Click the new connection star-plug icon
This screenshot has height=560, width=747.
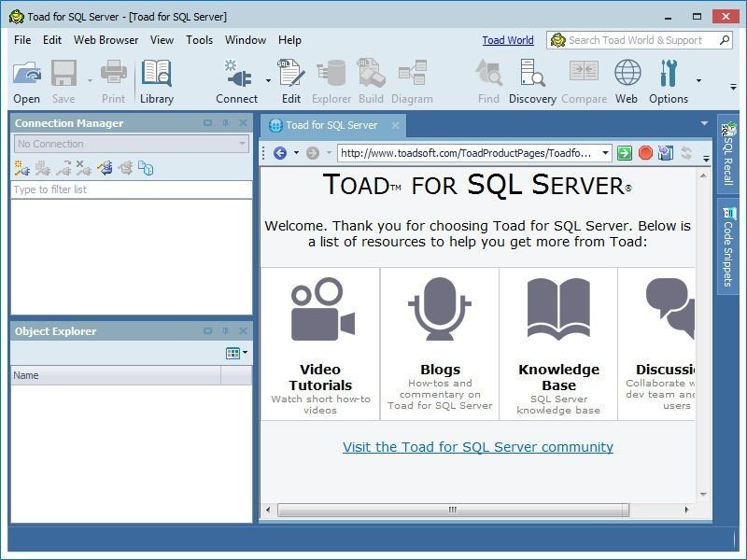coord(21,168)
